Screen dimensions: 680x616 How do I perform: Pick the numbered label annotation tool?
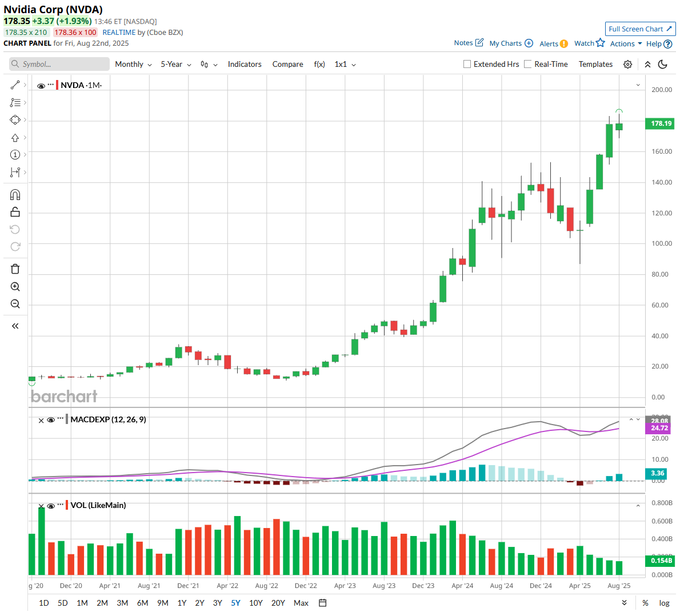coord(15,155)
